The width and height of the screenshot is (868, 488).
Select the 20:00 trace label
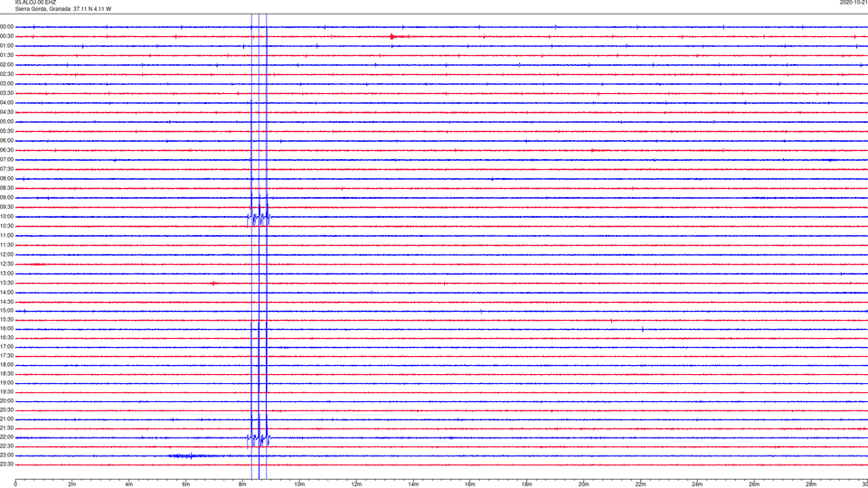[7, 401]
